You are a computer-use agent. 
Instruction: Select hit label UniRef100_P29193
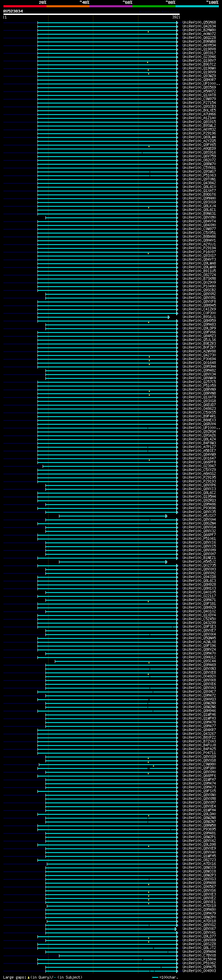click(x=199, y=481)
